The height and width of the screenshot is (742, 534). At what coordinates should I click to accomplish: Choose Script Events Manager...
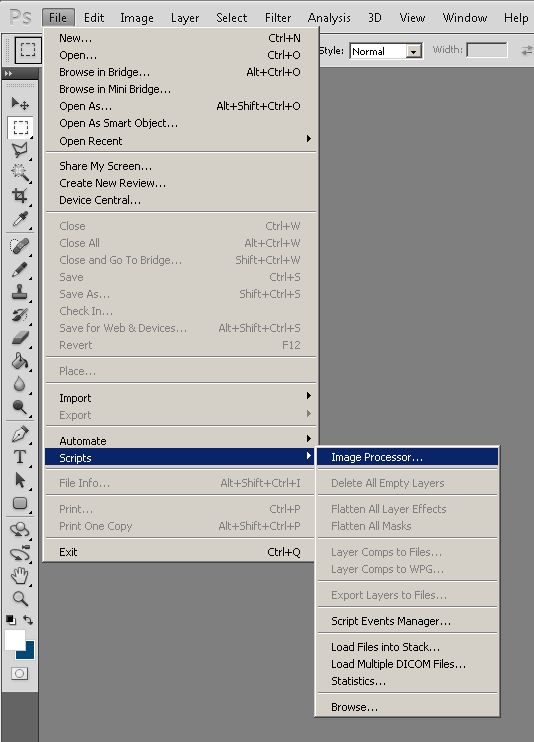pyautogui.click(x=408, y=621)
